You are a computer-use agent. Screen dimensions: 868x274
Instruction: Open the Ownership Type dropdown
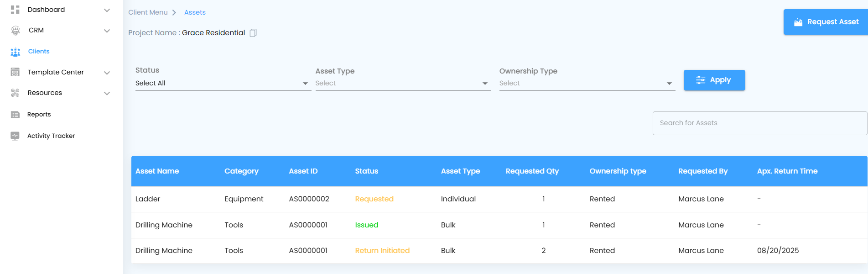pyautogui.click(x=586, y=83)
